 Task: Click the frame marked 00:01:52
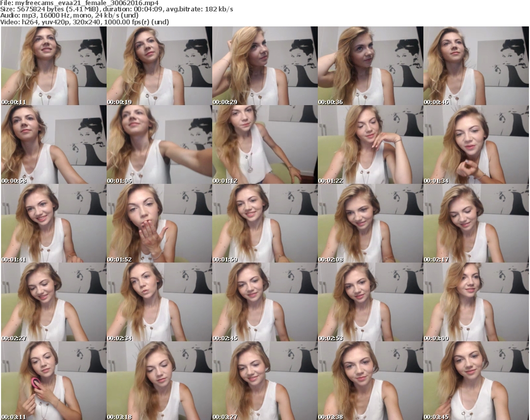[159, 224]
